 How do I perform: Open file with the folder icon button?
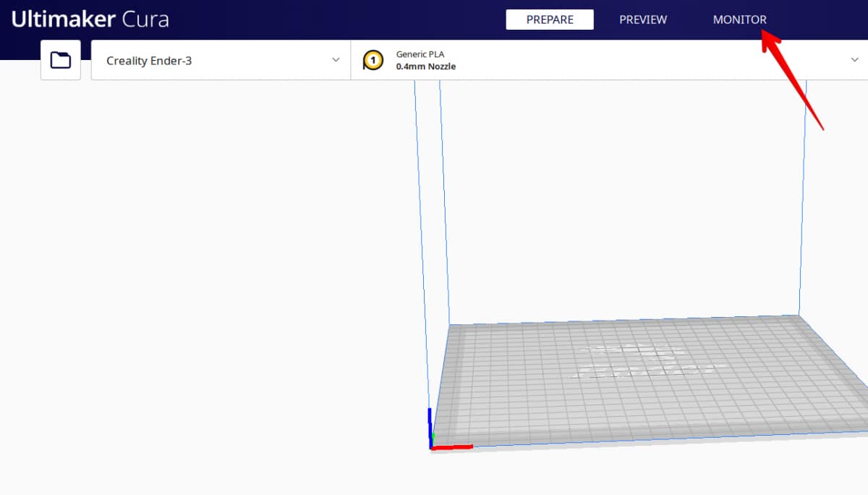pos(61,60)
